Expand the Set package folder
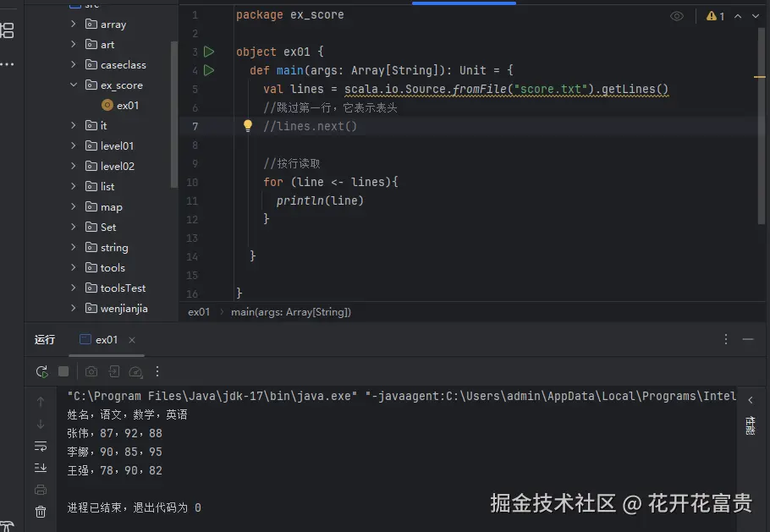770x532 pixels. (x=74, y=226)
